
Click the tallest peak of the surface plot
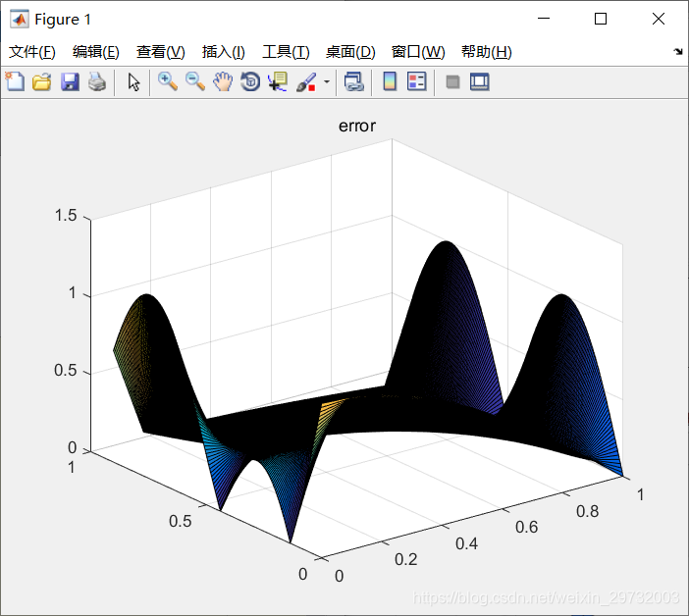[x=447, y=243]
